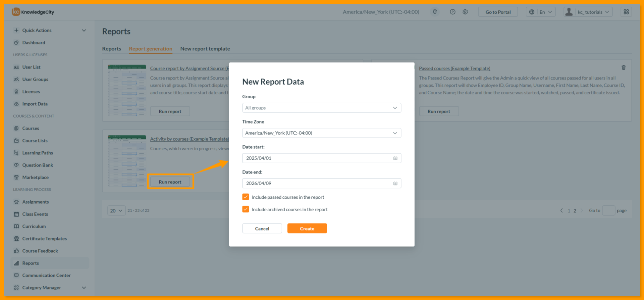Delete the Passed courses template with trash icon
Image resolution: width=644 pixels, height=300 pixels.
[x=623, y=68]
